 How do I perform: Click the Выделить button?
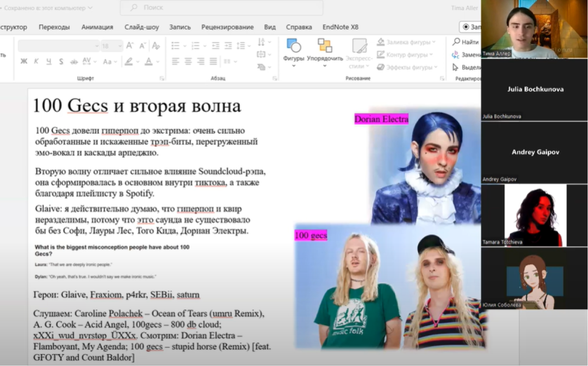tap(466, 68)
